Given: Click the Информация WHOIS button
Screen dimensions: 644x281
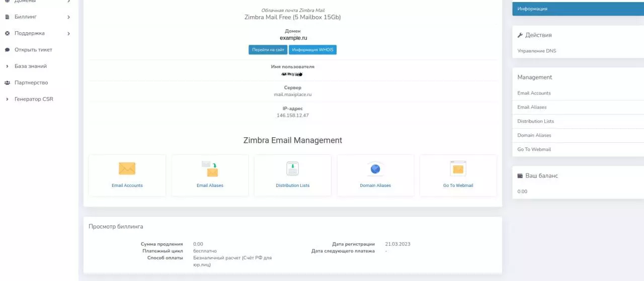Looking at the screenshot, I should [x=312, y=50].
